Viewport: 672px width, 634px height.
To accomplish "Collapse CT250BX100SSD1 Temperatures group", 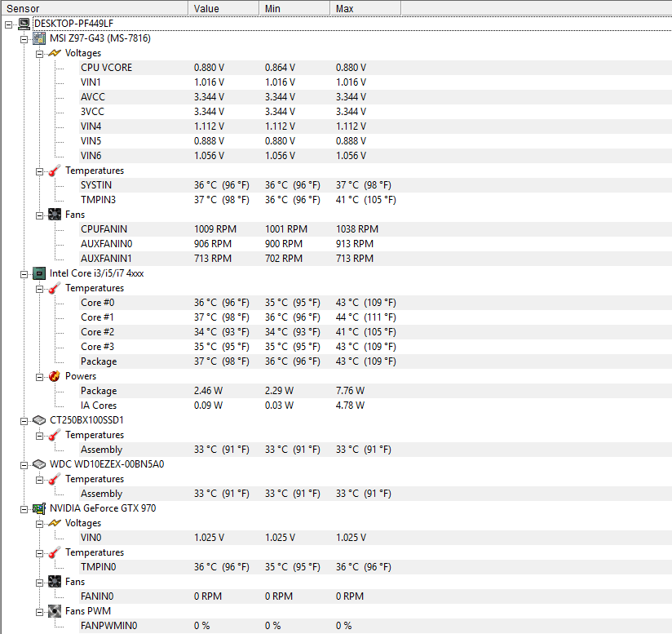I will 39,436.
